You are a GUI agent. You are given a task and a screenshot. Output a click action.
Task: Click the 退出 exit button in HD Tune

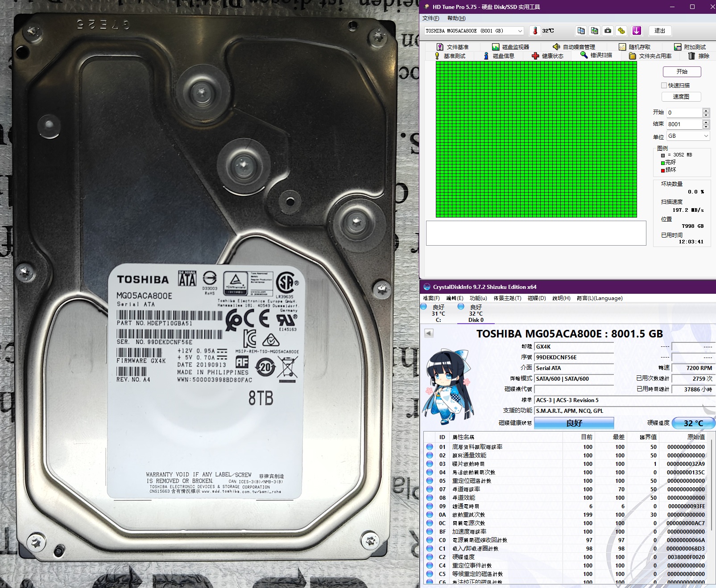(660, 31)
